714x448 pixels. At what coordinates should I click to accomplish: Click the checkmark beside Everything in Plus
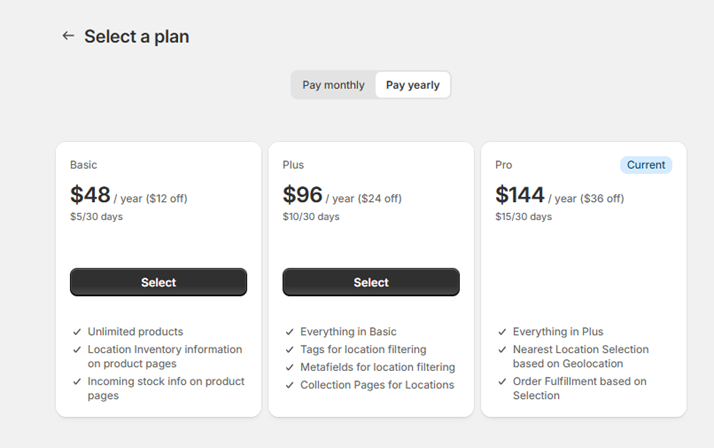point(502,332)
